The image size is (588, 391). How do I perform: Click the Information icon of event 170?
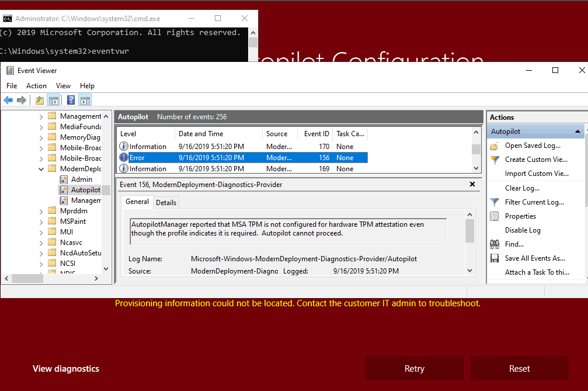pyautogui.click(x=124, y=146)
